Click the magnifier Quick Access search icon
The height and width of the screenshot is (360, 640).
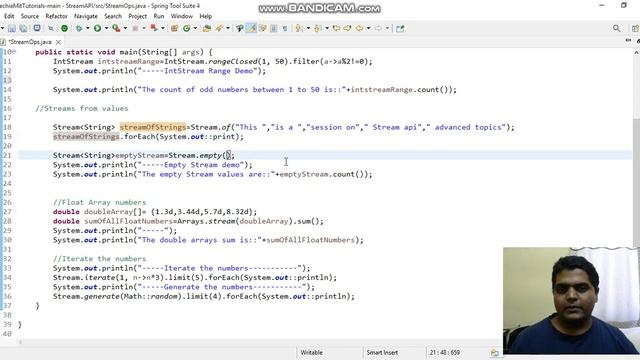(616, 28)
